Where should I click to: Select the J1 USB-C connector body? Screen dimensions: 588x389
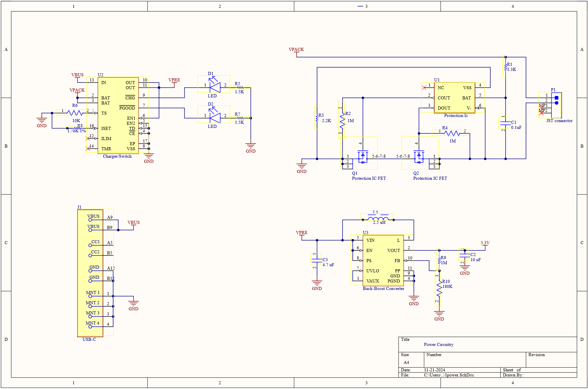(x=90, y=273)
